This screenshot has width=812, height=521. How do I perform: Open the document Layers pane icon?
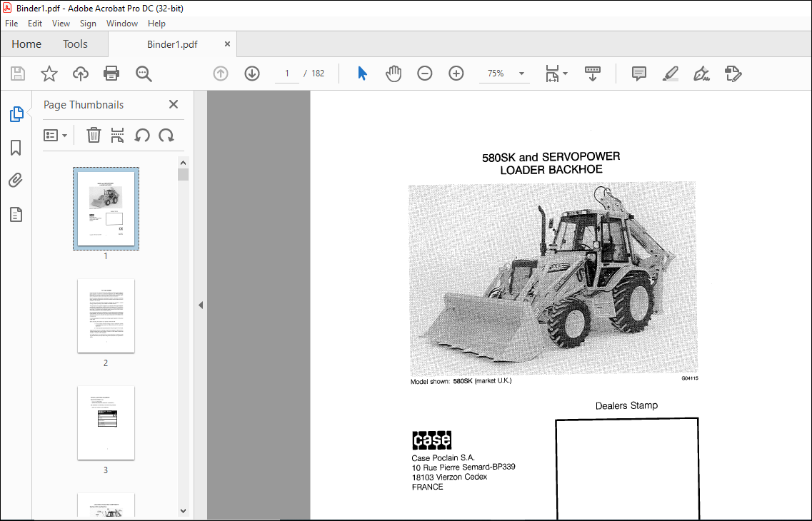coord(16,214)
